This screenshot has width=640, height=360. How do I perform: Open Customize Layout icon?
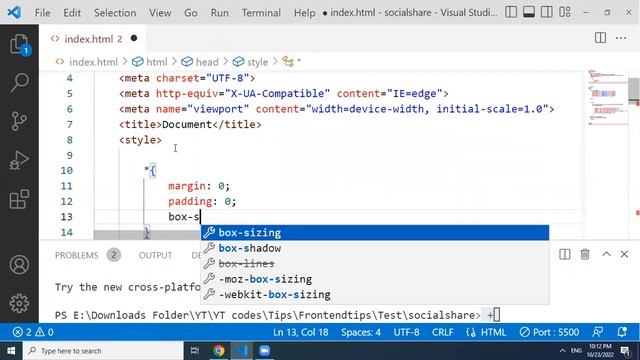(x=565, y=12)
